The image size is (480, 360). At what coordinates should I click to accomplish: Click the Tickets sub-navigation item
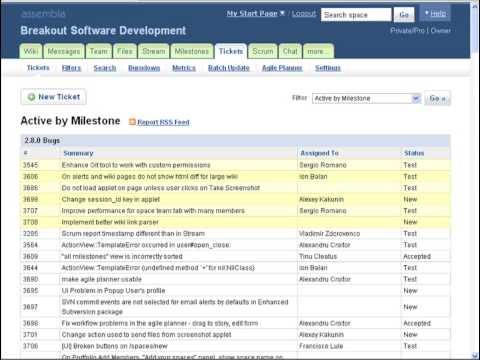(x=38, y=68)
